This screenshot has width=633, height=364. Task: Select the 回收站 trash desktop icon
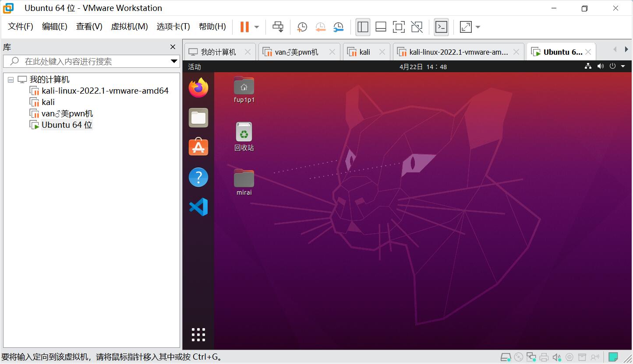click(x=244, y=136)
